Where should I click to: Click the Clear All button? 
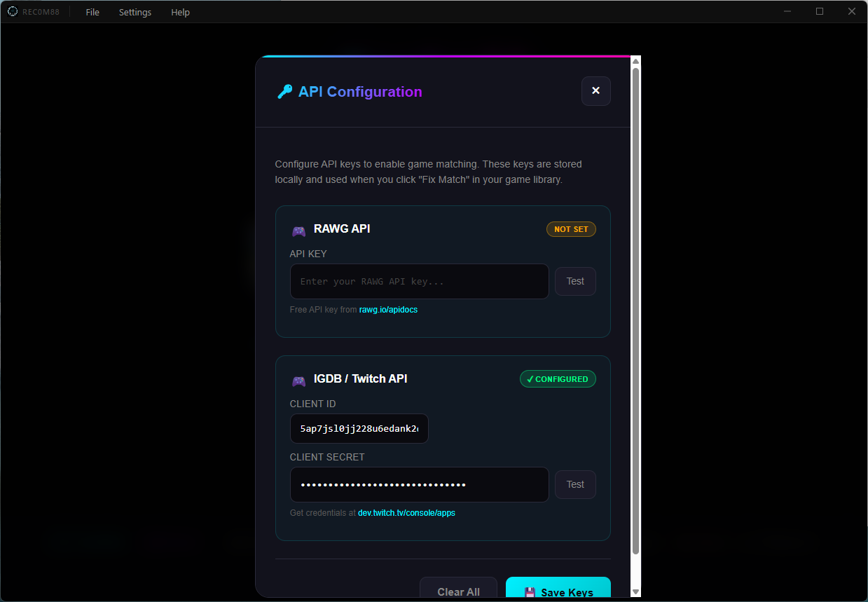click(458, 589)
